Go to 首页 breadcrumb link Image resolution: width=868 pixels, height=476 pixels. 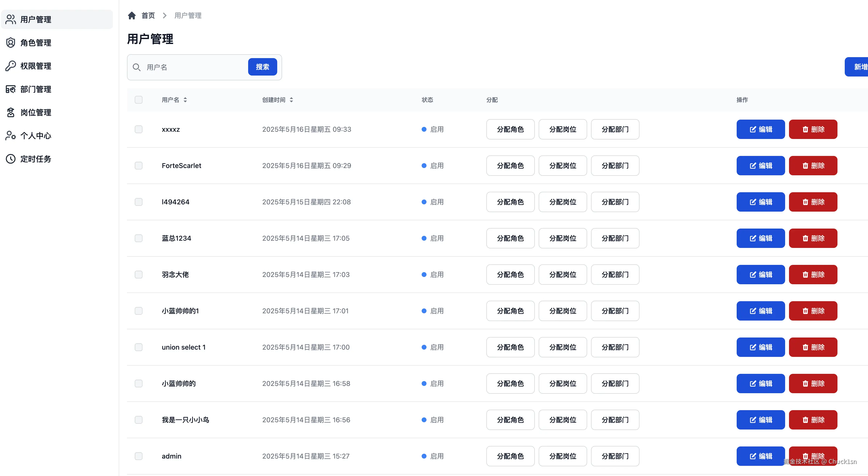pyautogui.click(x=148, y=15)
